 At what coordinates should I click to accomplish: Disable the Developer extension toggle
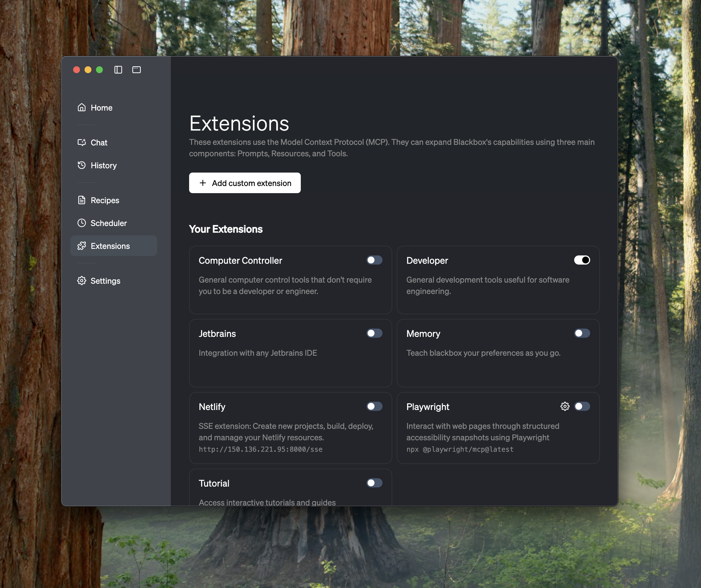[x=582, y=260]
